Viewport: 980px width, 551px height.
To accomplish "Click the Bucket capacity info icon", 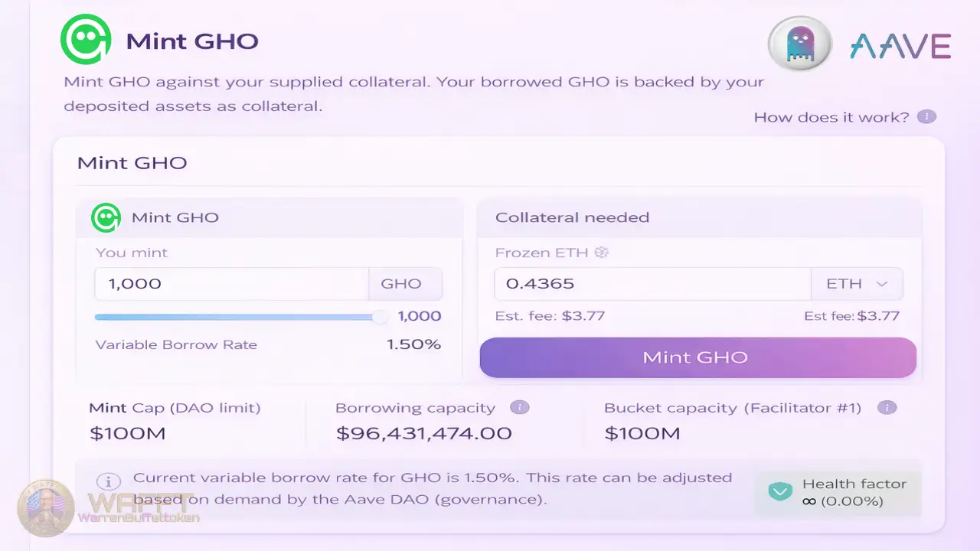I will [887, 407].
